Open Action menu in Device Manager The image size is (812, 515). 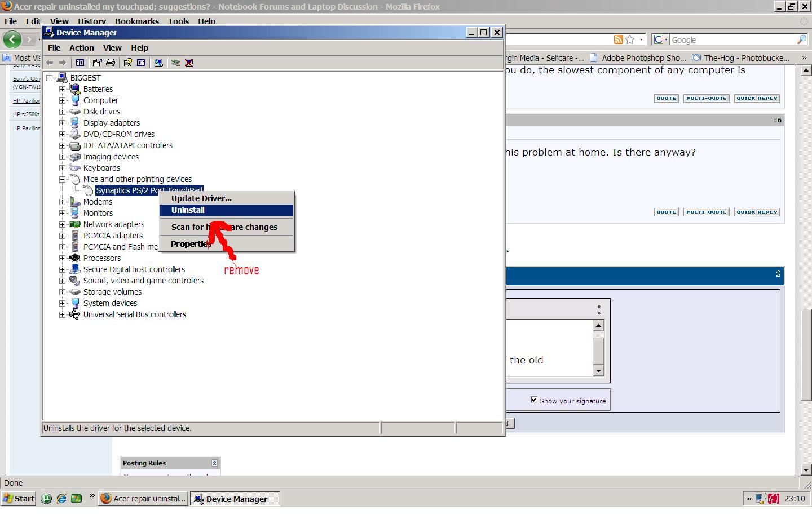point(82,48)
